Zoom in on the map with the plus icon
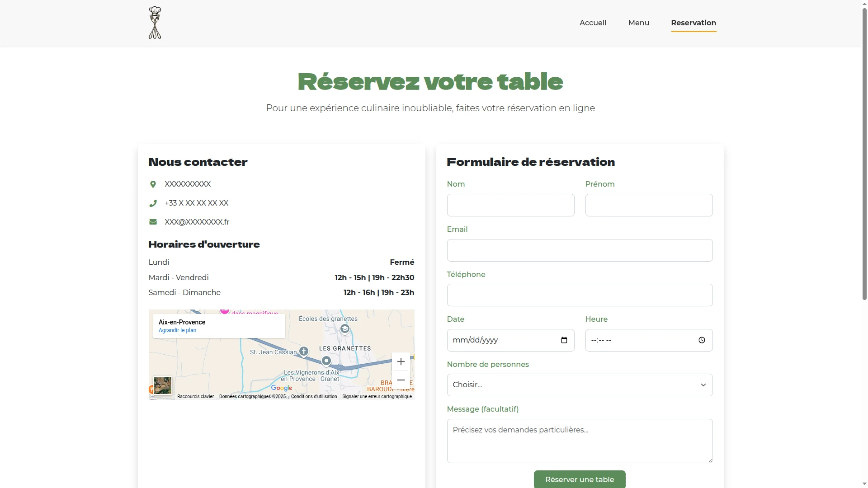The width and height of the screenshot is (868, 488). pos(401,361)
